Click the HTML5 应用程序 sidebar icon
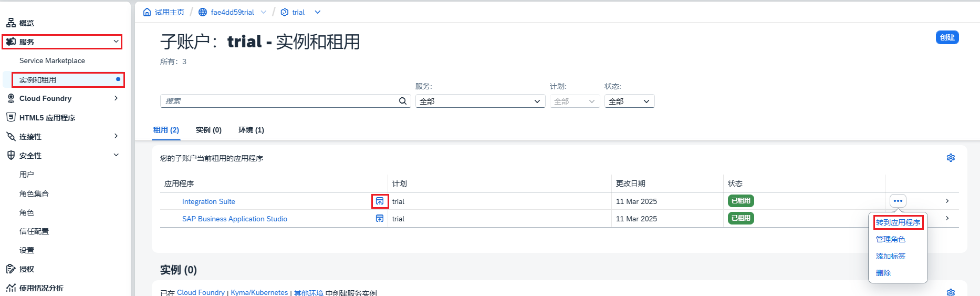The width and height of the screenshot is (980, 296). tap(11, 117)
